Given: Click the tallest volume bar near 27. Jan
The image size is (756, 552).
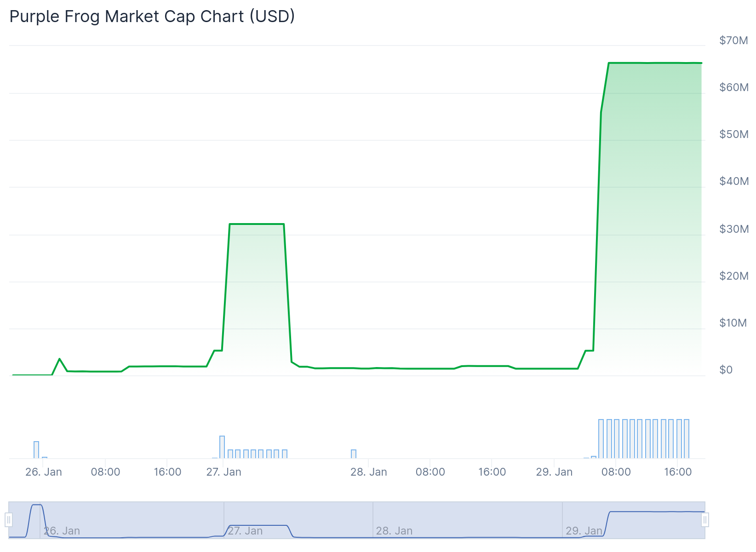Looking at the screenshot, I should (x=222, y=447).
